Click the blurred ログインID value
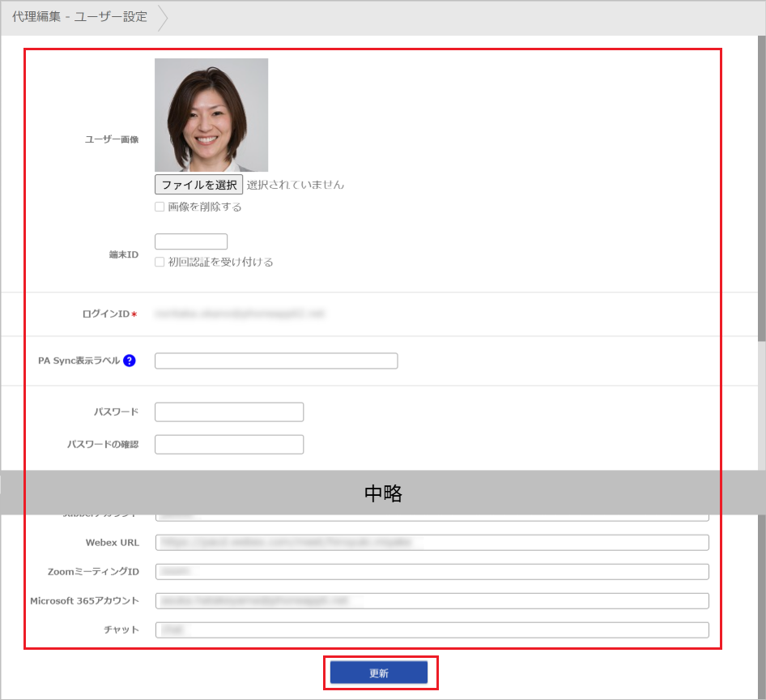The height and width of the screenshot is (700, 766). coord(240,314)
